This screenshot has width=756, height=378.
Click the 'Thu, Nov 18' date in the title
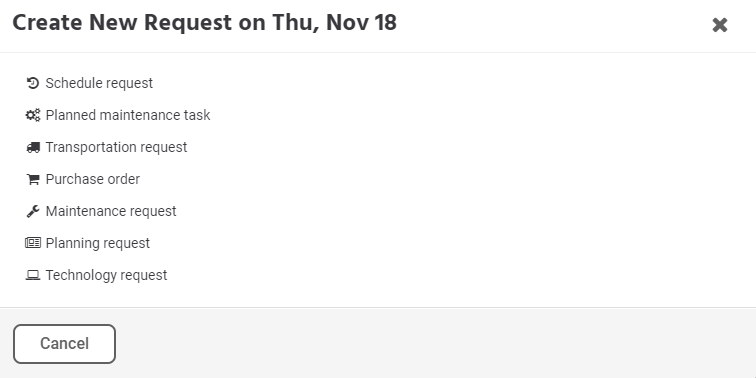point(334,23)
